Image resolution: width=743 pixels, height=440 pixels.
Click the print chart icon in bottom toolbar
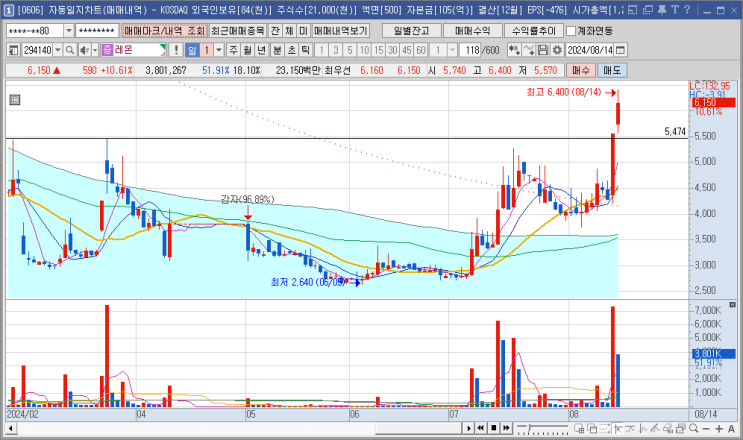680,429
